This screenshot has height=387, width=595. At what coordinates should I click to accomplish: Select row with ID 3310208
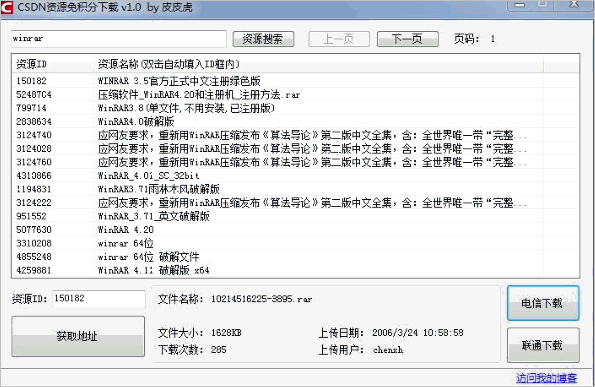coord(296,243)
